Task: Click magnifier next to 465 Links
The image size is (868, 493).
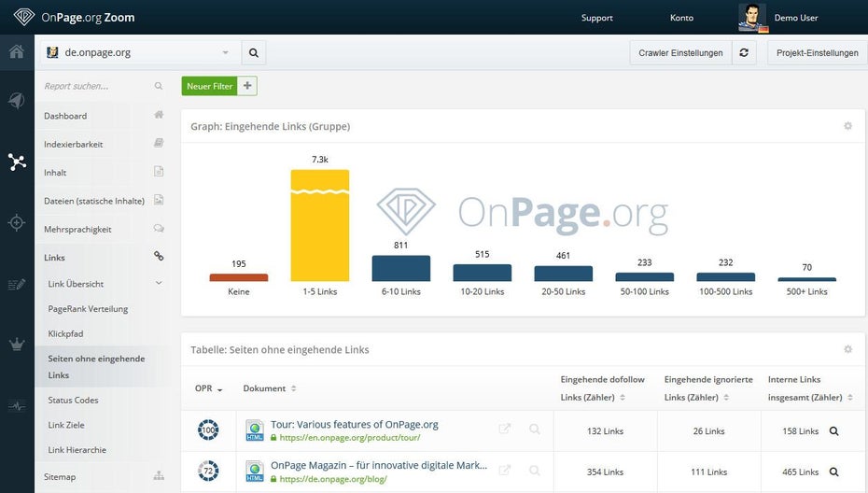Action: tap(833, 472)
